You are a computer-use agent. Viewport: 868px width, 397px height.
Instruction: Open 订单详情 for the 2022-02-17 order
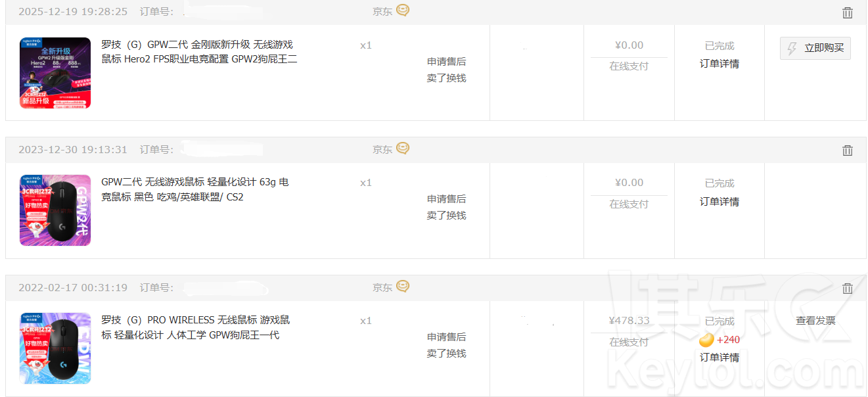(720, 358)
